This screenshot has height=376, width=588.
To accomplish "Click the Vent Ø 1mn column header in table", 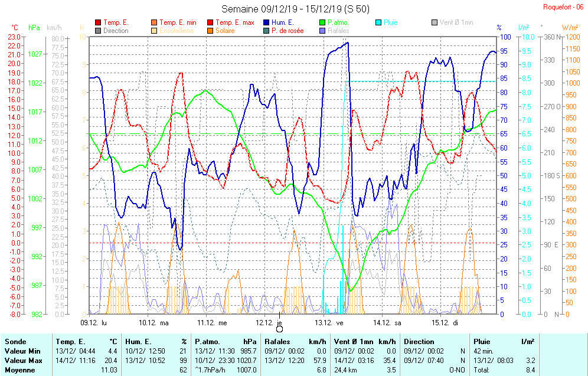I will click(354, 342).
